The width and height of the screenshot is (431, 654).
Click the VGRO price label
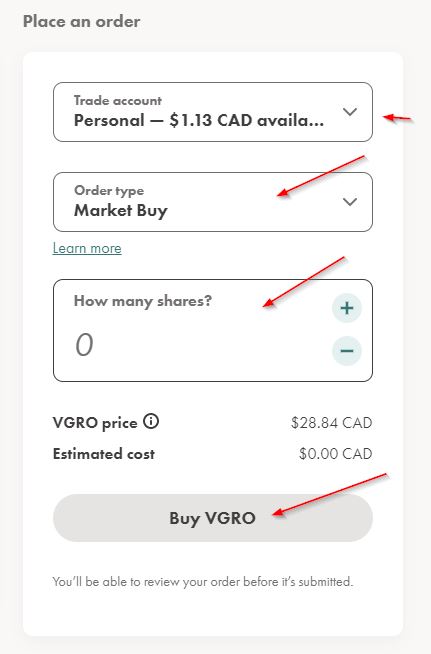[95, 423]
